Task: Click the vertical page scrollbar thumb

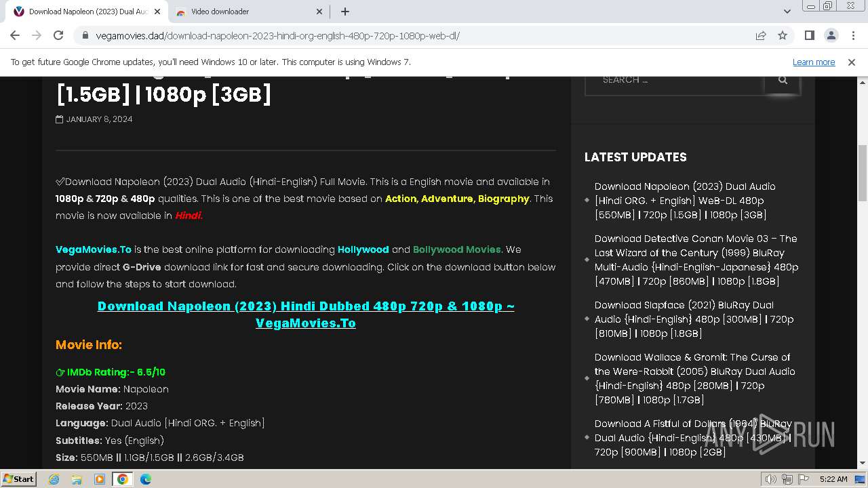Action: coord(862,173)
